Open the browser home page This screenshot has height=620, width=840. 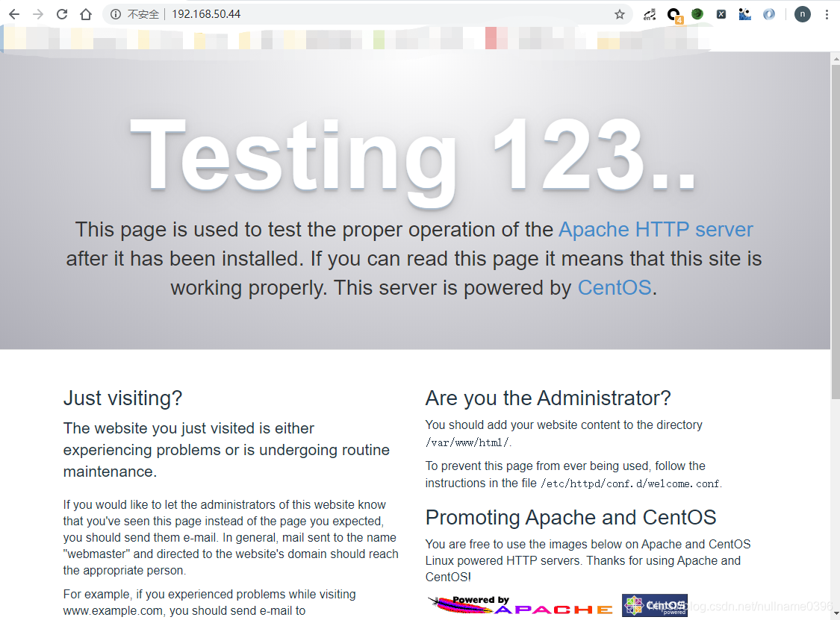tap(86, 14)
